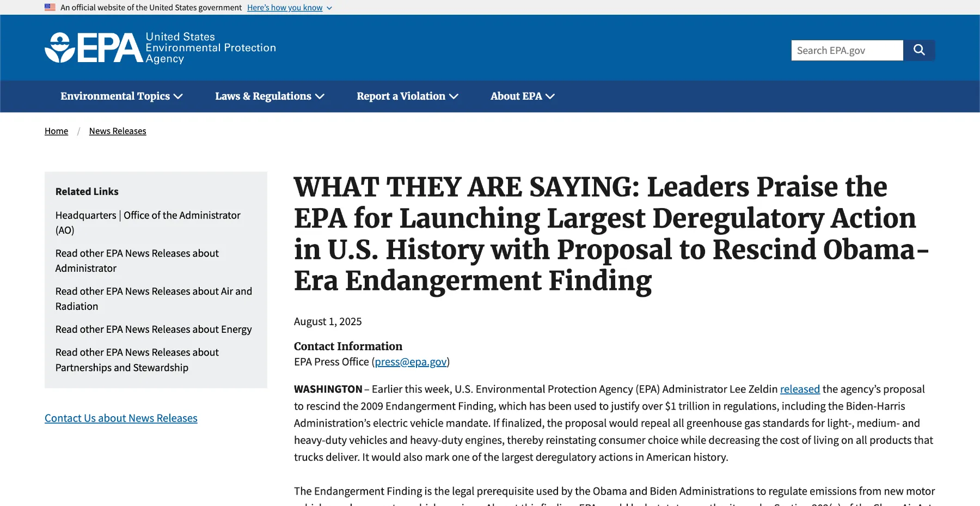
Task: Open Headquarters Office of the Administrator link
Action: 148,223
